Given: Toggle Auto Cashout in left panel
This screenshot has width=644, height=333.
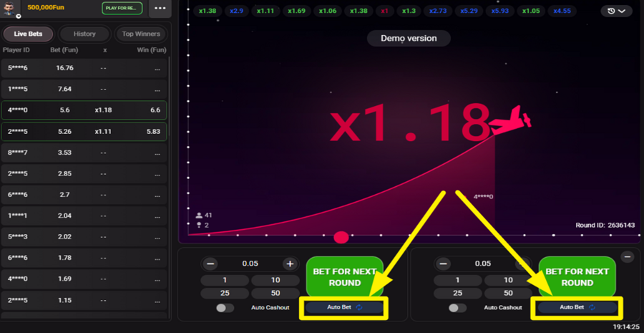Looking at the screenshot, I should (225, 308).
